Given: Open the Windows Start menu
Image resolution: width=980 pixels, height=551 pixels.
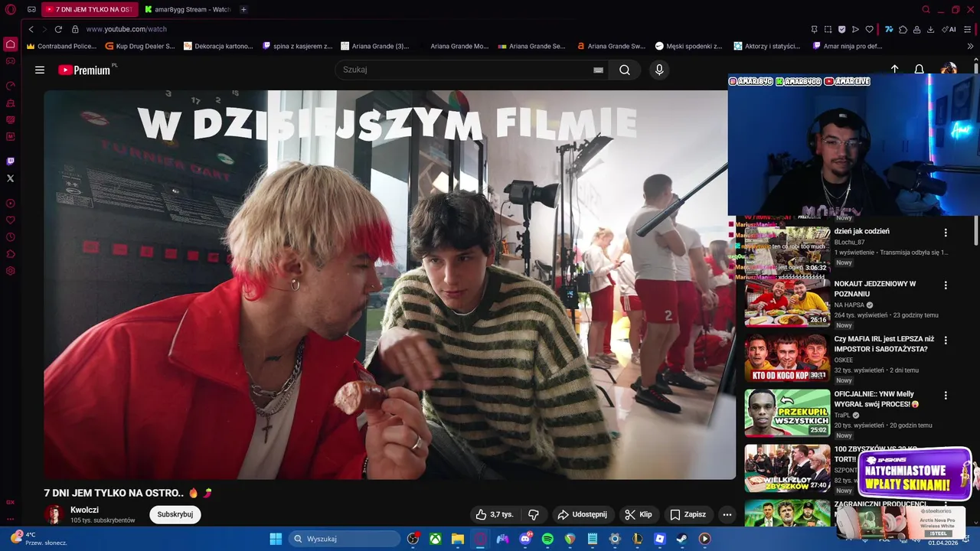Looking at the screenshot, I should [x=276, y=539].
